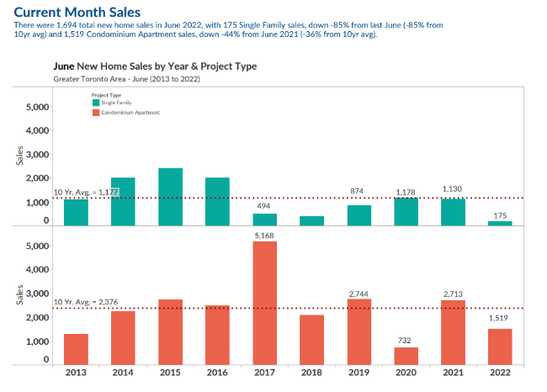
Task: Click the red Condominium Apartment legend swatch
Action: [96, 112]
